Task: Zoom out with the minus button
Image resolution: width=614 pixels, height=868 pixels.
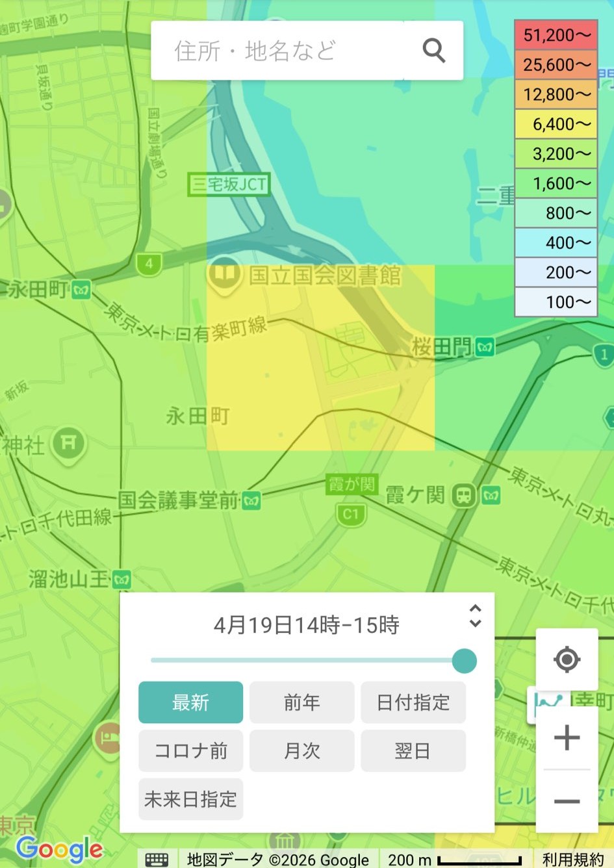Action: coord(567,801)
